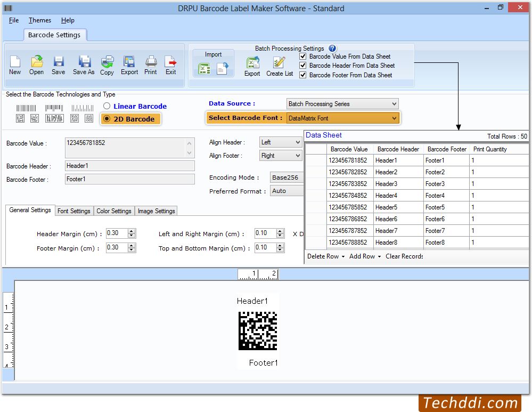The image size is (532, 412).
Task: Click the DataMatrix barcode preview image
Action: [x=258, y=331]
